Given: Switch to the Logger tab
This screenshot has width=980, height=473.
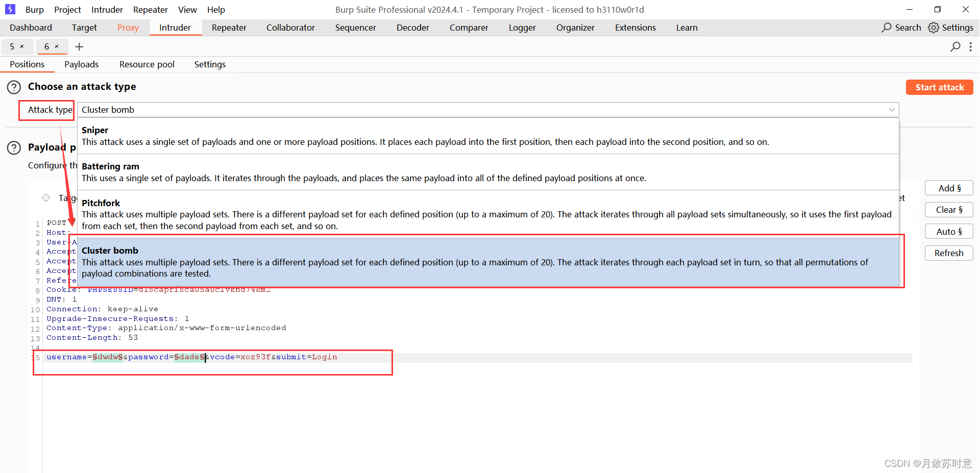Looking at the screenshot, I should 522,28.
